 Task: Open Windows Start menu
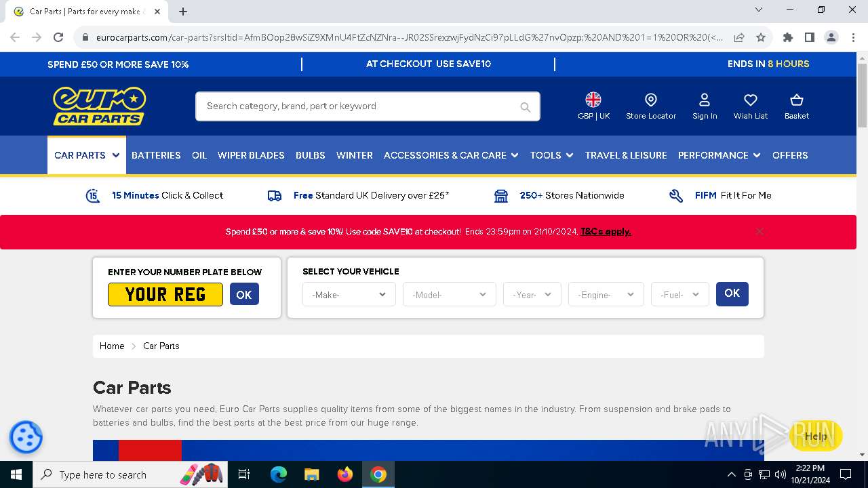click(x=16, y=474)
